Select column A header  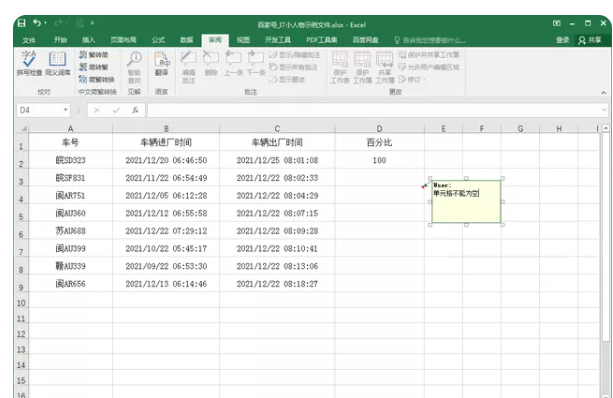[70, 128]
